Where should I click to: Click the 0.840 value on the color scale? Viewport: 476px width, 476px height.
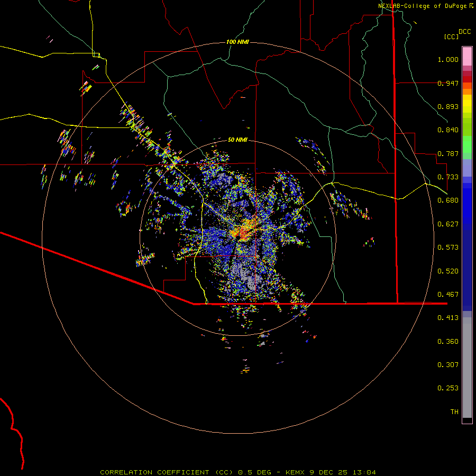coord(448,130)
